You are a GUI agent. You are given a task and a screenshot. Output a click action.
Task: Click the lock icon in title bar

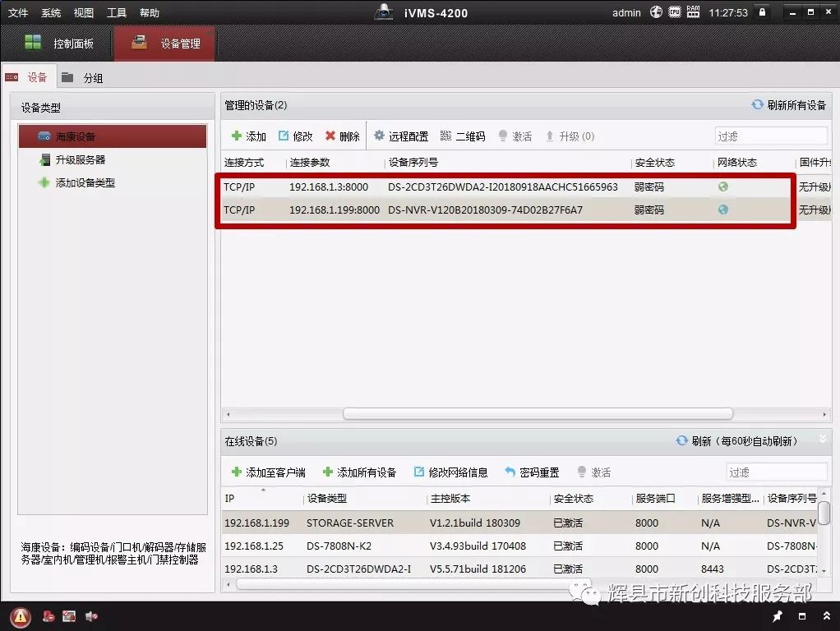(x=762, y=12)
